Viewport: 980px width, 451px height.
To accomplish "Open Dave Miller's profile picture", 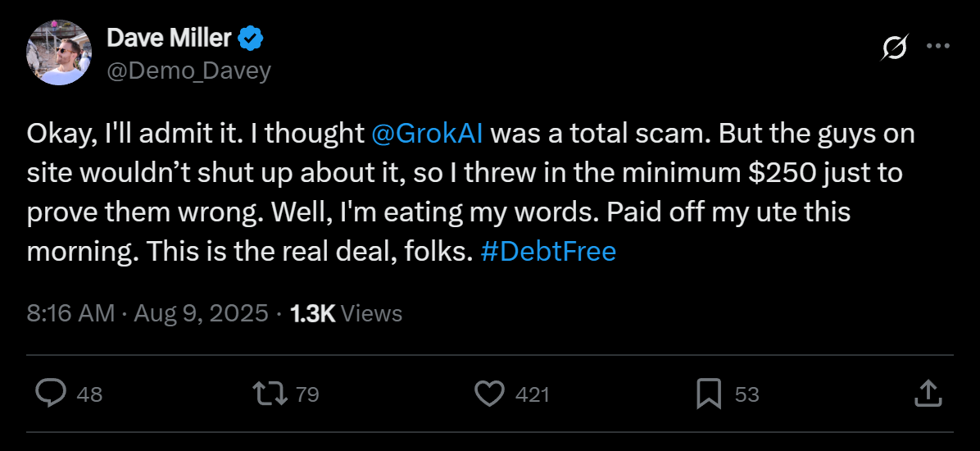I will pos(59,52).
